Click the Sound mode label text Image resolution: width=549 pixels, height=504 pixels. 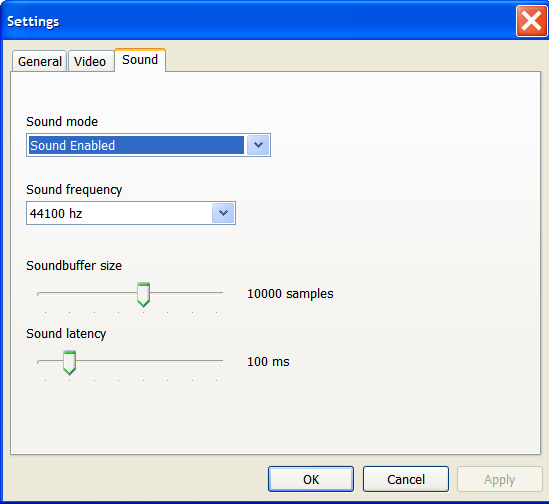[x=62, y=122]
